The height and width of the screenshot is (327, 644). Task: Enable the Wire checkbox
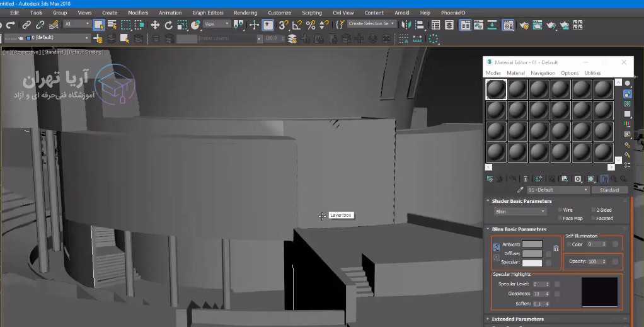[x=560, y=210]
